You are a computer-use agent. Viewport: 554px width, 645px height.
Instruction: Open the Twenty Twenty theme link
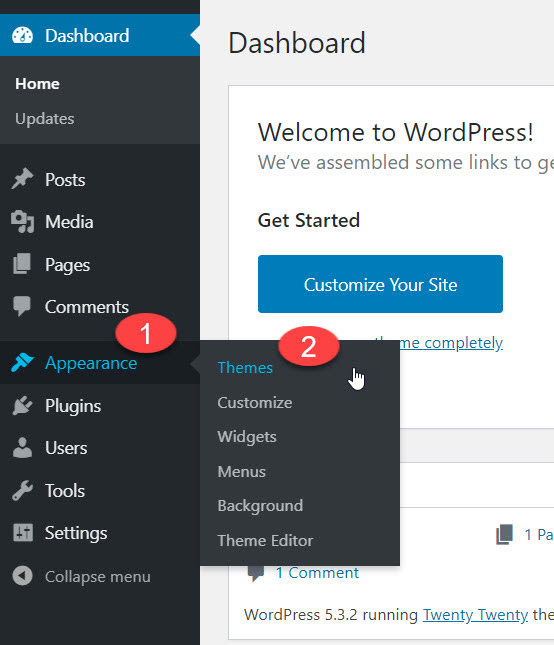point(475,615)
